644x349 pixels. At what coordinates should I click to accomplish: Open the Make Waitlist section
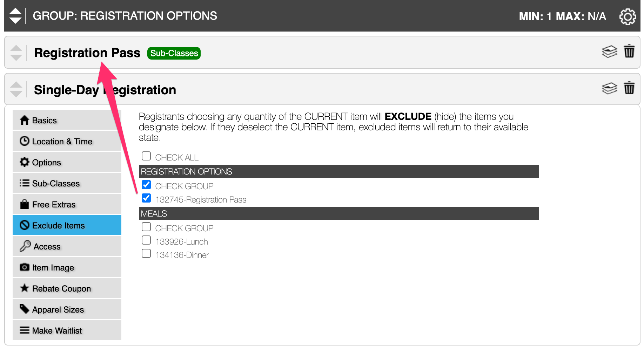click(67, 330)
